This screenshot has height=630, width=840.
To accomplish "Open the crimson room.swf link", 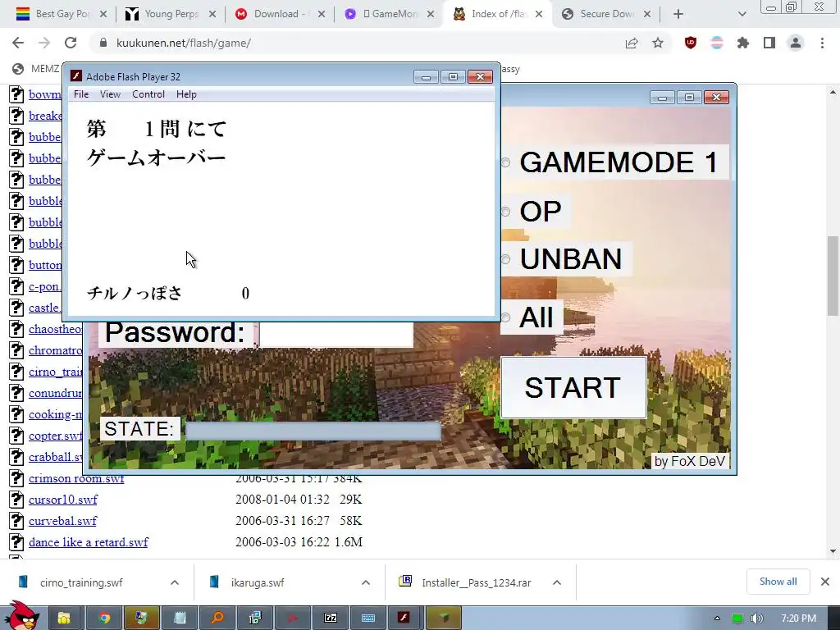I will [76, 478].
